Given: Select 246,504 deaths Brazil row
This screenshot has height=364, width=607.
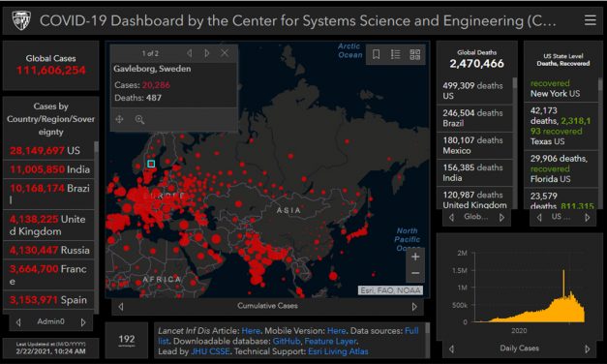Looking at the screenshot, I should pos(474,118).
